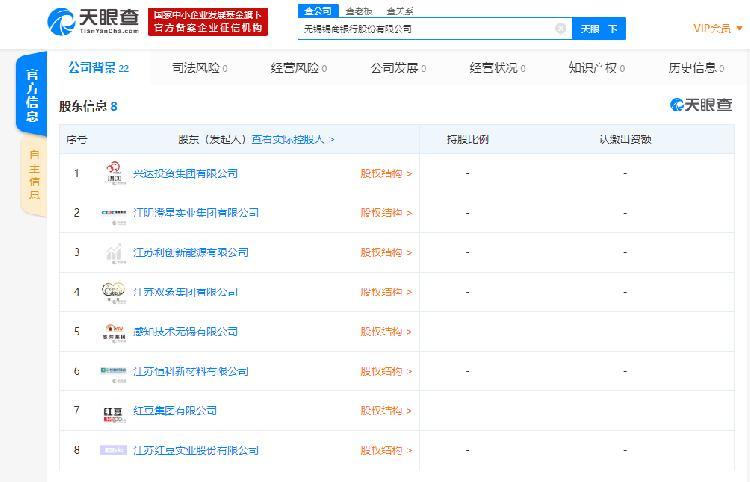Open row 6 company name link ending 新材料有限公司
Screen dimensions: 750x482
coord(190,372)
